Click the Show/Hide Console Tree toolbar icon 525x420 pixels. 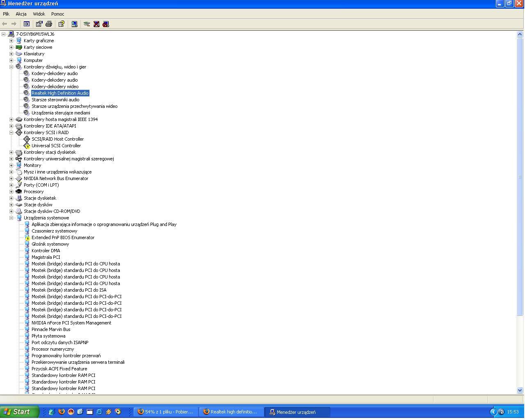tap(27, 24)
